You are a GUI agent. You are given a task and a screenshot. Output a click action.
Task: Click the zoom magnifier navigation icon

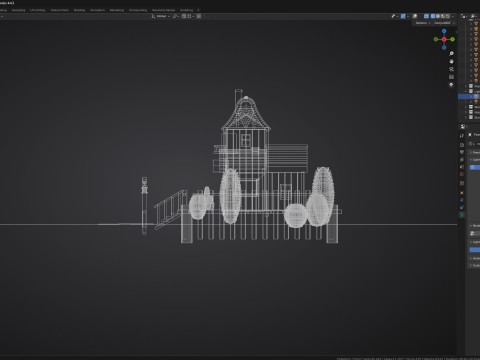pyautogui.click(x=451, y=53)
